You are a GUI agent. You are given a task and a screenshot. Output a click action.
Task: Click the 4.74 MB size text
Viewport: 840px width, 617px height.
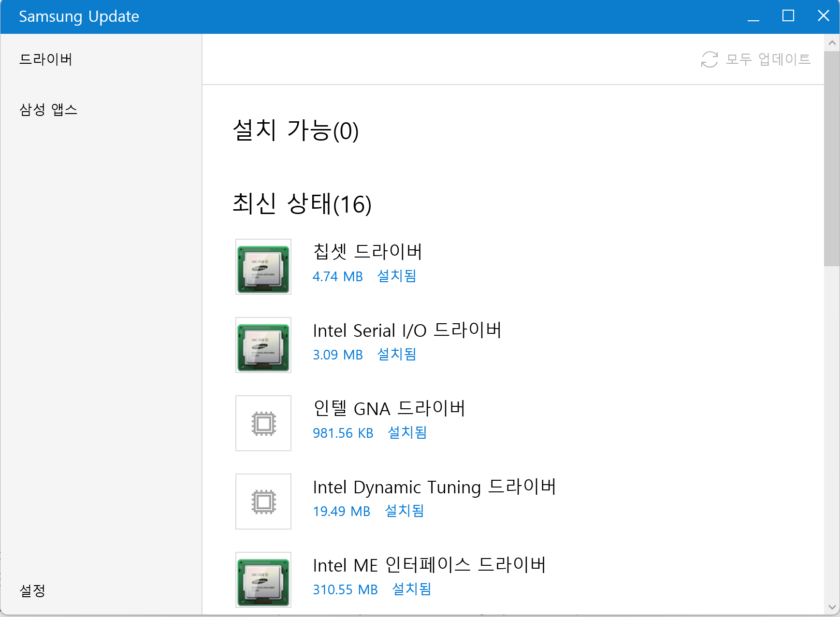(338, 276)
